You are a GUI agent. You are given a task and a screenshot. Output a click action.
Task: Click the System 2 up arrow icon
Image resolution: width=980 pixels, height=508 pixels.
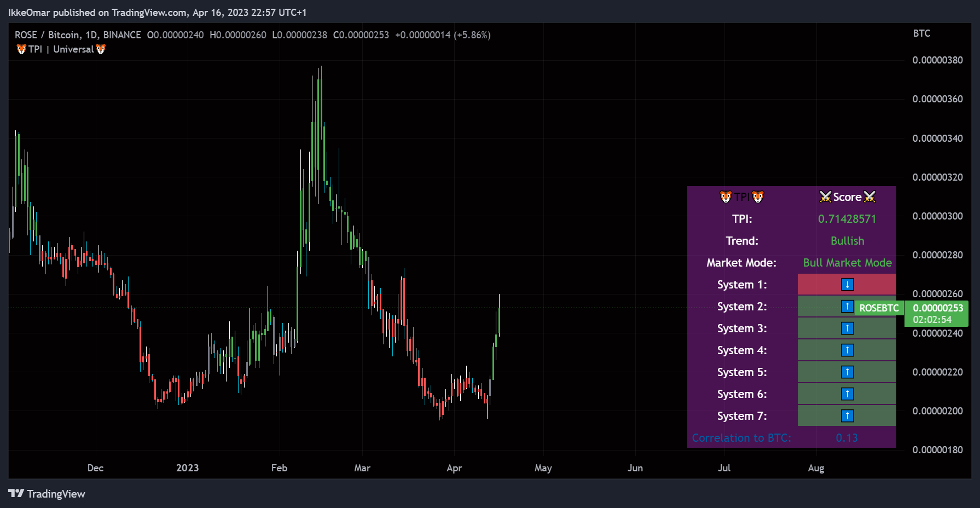point(847,306)
